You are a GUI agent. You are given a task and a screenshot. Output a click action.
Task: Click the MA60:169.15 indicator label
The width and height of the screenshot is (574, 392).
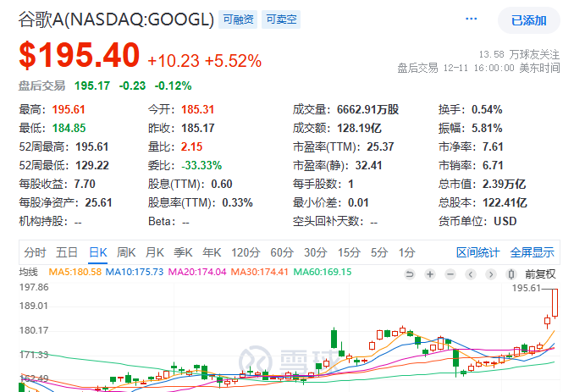click(323, 272)
